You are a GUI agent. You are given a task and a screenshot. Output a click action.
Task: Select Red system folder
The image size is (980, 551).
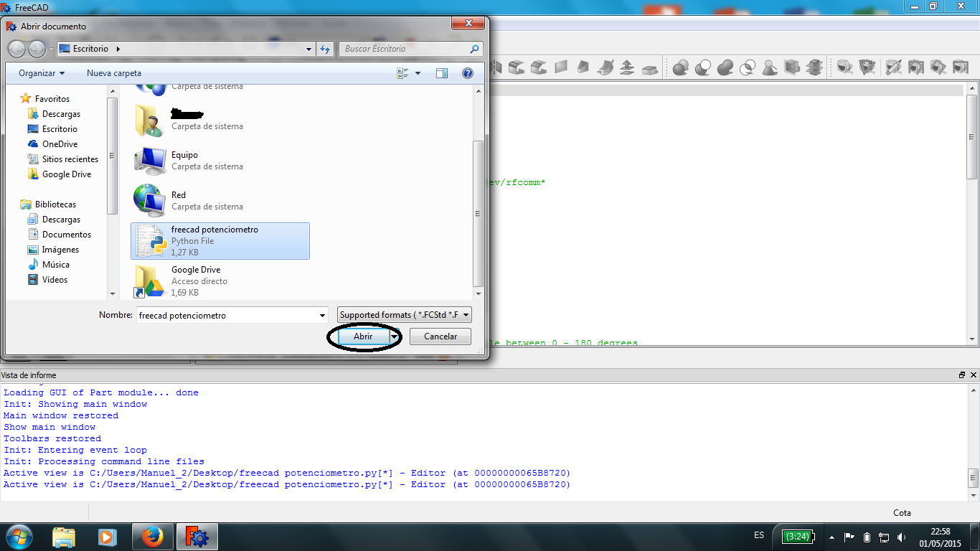click(220, 201)
